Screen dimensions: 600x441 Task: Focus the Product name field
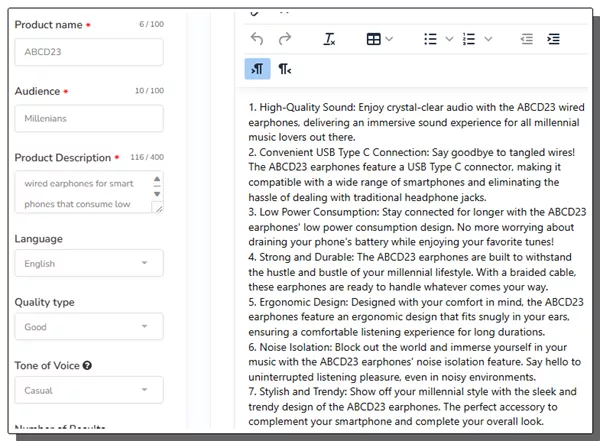tap(89, 52)
